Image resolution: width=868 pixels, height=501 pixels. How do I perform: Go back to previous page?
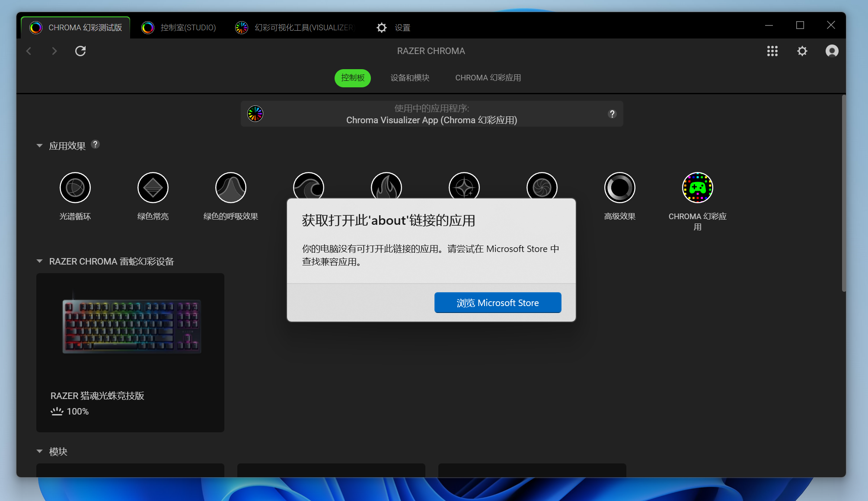[x=29, y=51]
